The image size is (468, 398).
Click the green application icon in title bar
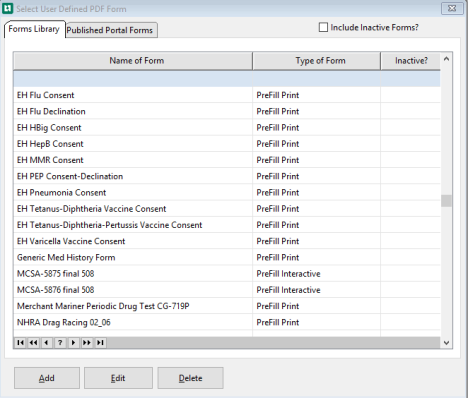click(x=8, y=8)
